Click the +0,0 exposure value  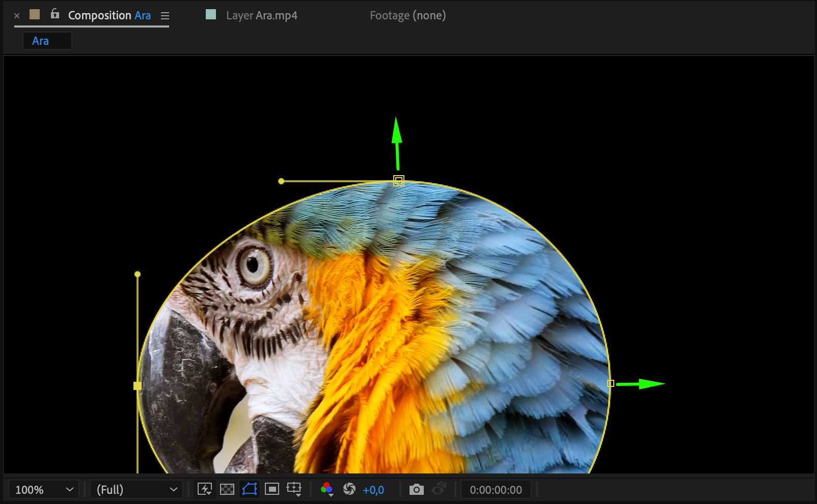373,490
